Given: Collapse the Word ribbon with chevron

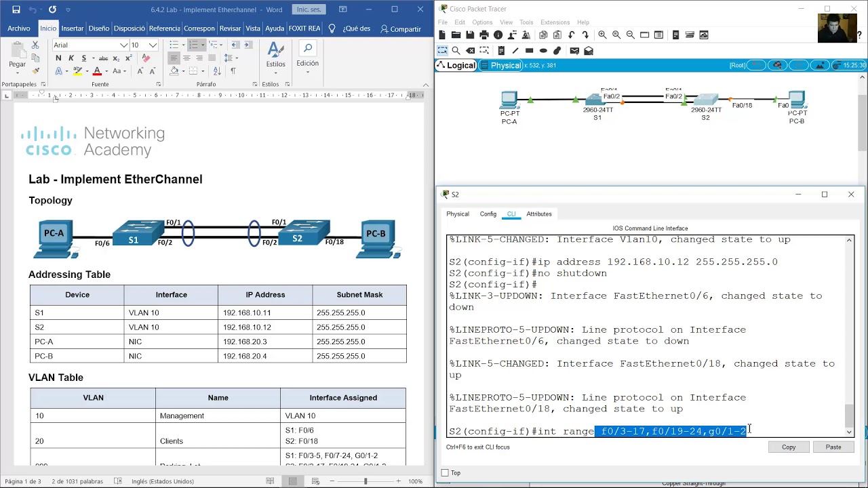Looking at the screenshot, I should coord(426,85).
